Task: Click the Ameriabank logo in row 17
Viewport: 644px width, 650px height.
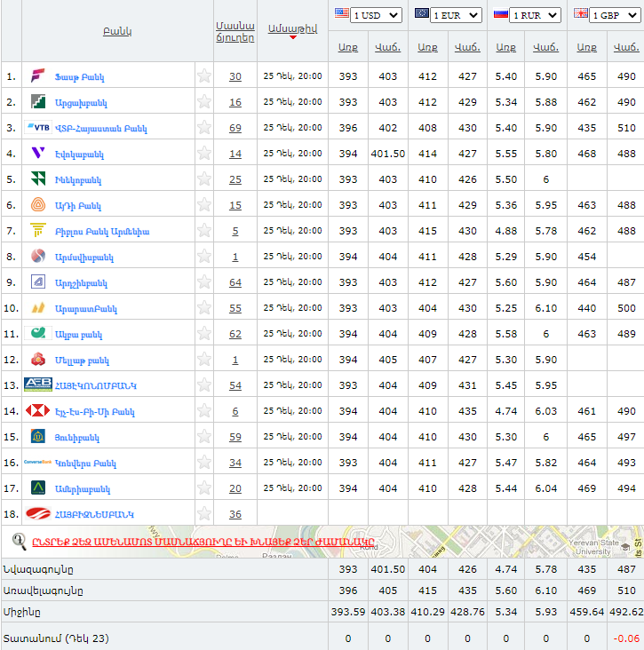Action: (37, 487)
